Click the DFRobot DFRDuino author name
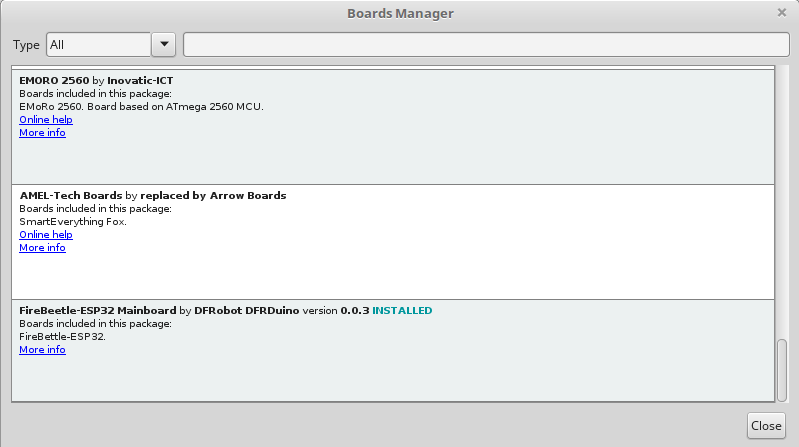 (x=247, y=310)
